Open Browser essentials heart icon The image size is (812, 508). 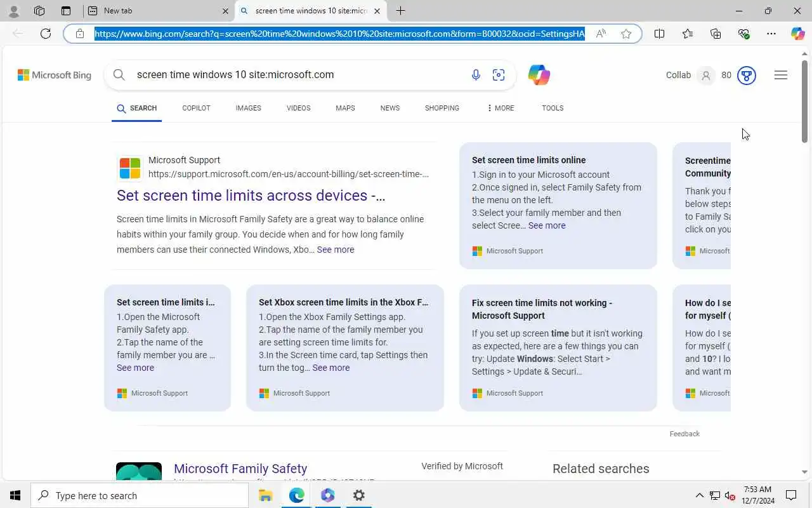pos(743,34)
